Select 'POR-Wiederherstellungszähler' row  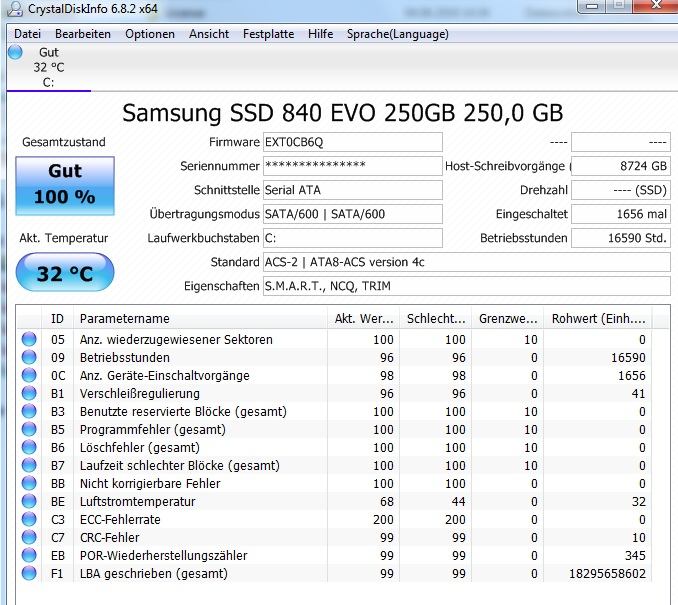[335, 556]
